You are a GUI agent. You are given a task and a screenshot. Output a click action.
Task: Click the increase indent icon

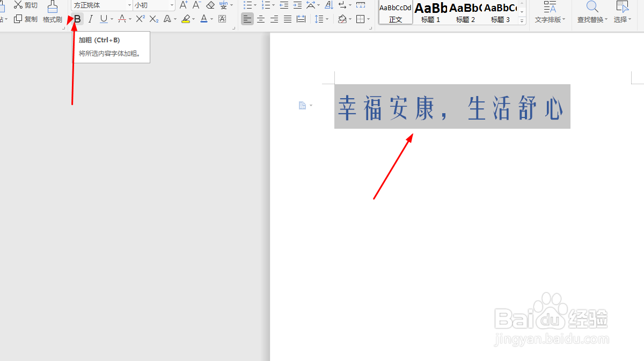point(297,4)
